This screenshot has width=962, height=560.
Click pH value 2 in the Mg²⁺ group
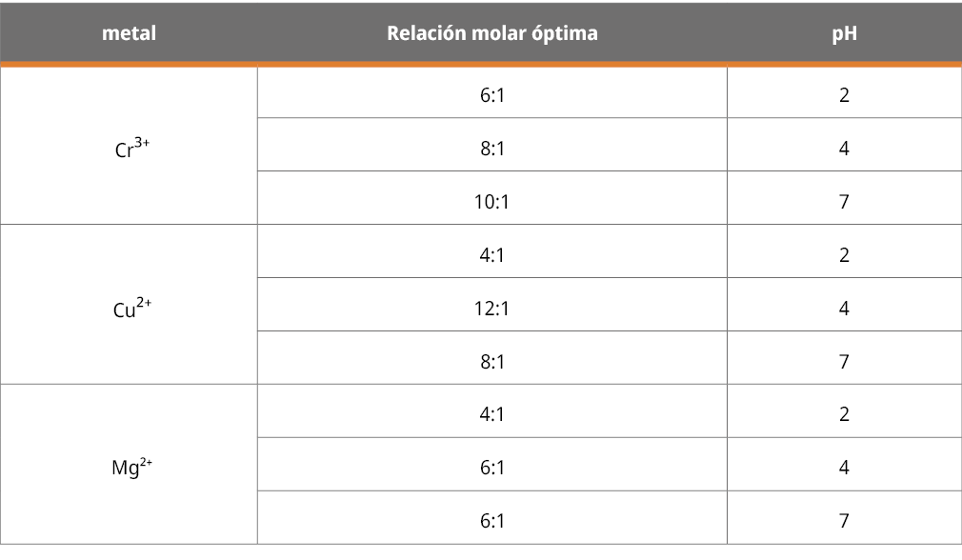pos(844,414)
